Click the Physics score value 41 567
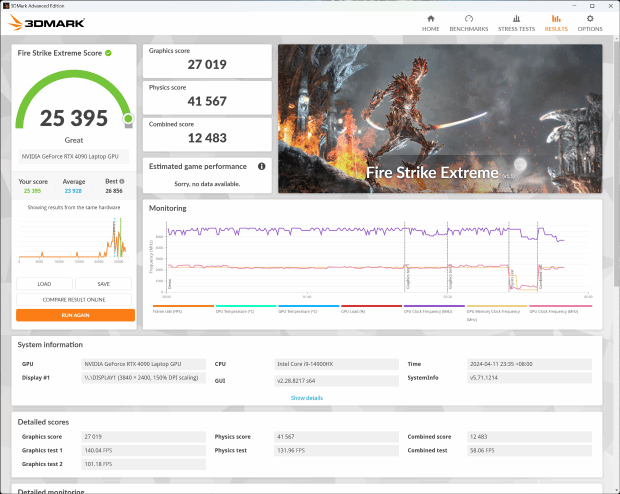The image size is (620, 494). pos(207,101)
